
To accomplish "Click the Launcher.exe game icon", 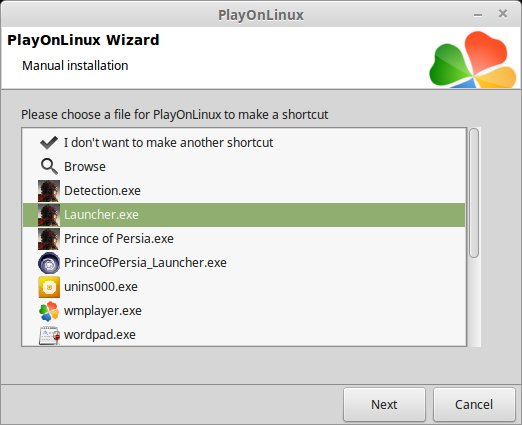I will pyautogui.click(x=49, y=215).
